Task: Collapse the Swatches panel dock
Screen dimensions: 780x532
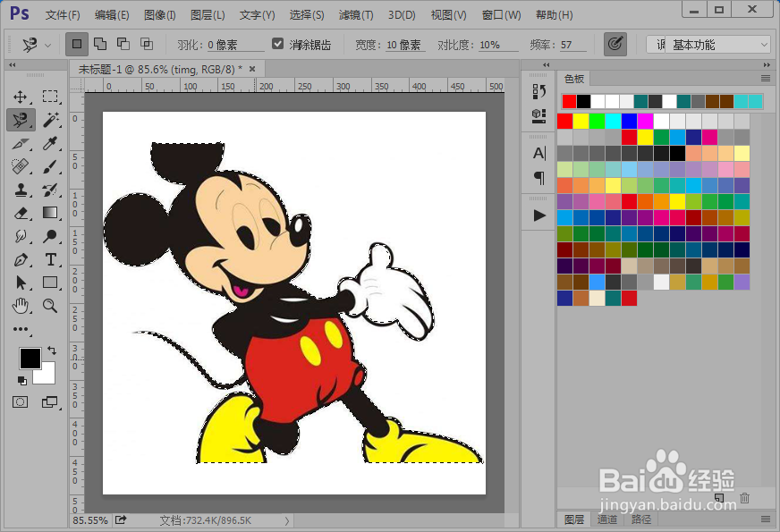Action: [767, 64]
